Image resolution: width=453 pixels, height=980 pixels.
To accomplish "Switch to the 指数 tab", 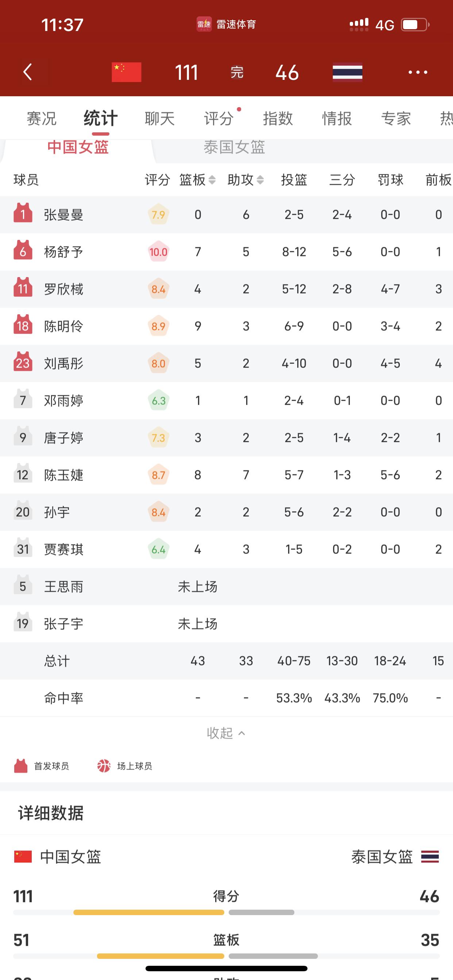I will pyautogui.click(x=278, y=118).
